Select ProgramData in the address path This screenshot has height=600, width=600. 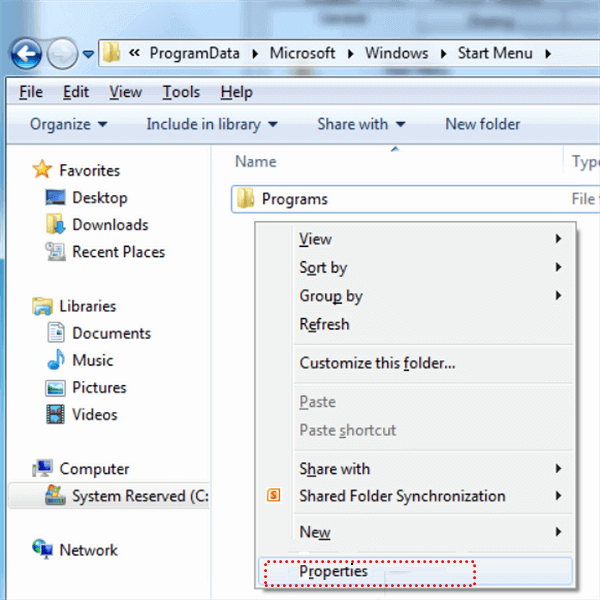point(194,53)
